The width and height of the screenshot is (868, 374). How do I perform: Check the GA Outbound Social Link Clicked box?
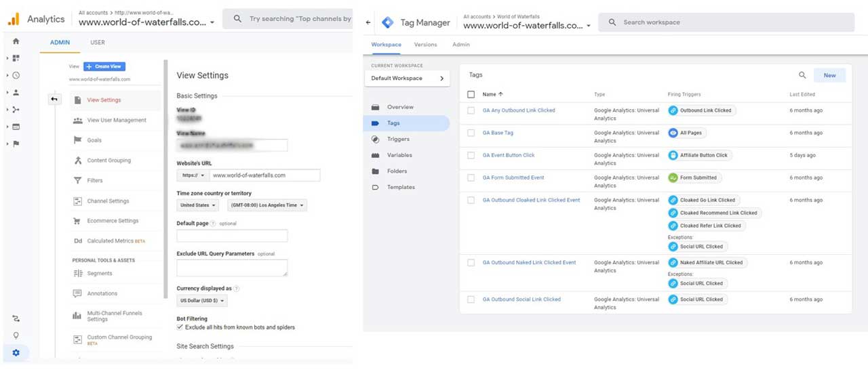471,299
